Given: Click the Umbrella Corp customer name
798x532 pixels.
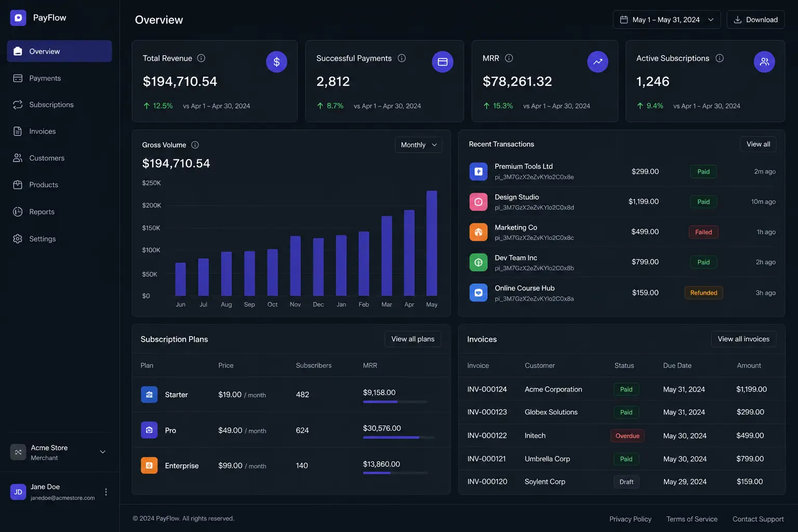Looking at the screenshot, I should pyautogui.click(x=547, y=459).
